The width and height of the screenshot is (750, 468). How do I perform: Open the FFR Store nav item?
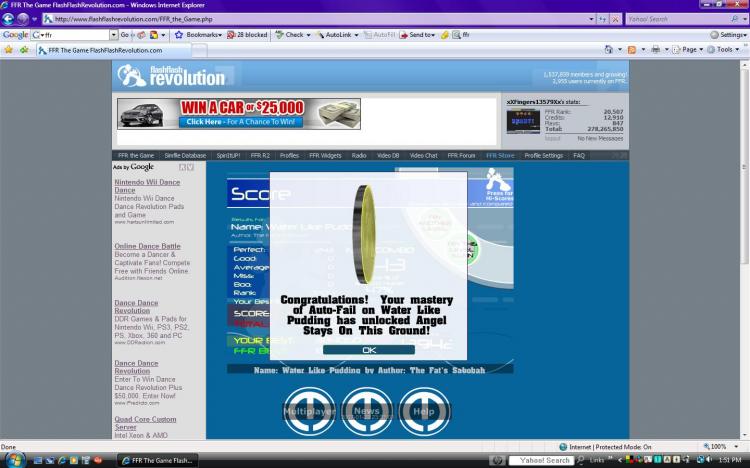pos(500,156)
